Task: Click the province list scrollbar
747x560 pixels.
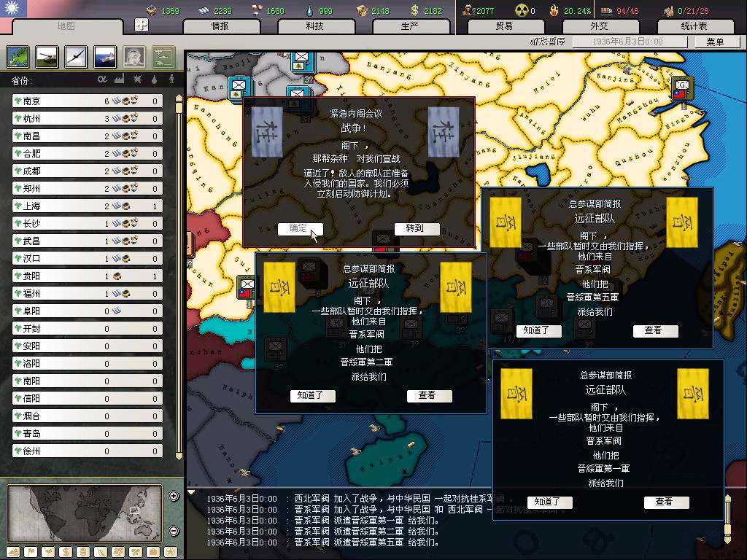Action: (179, 276)
